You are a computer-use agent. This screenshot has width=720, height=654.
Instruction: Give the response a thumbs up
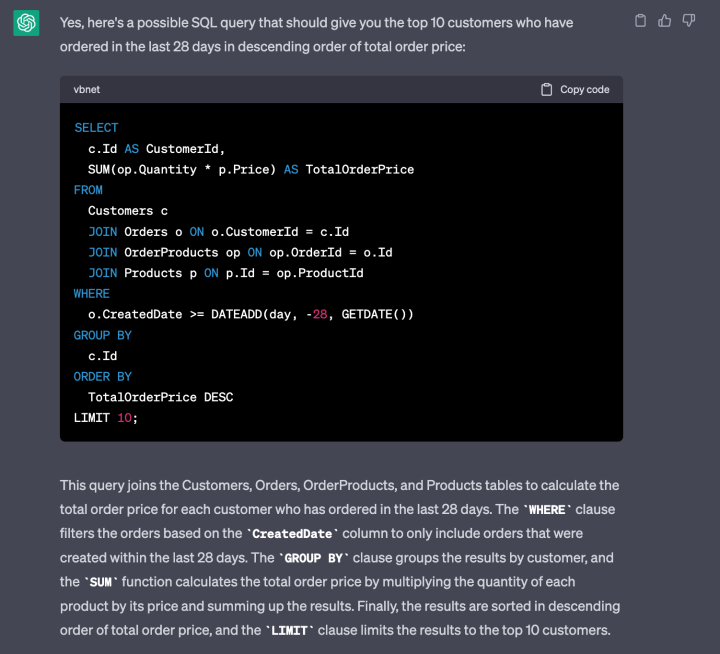pyautogui.click(x=664, y=21)
